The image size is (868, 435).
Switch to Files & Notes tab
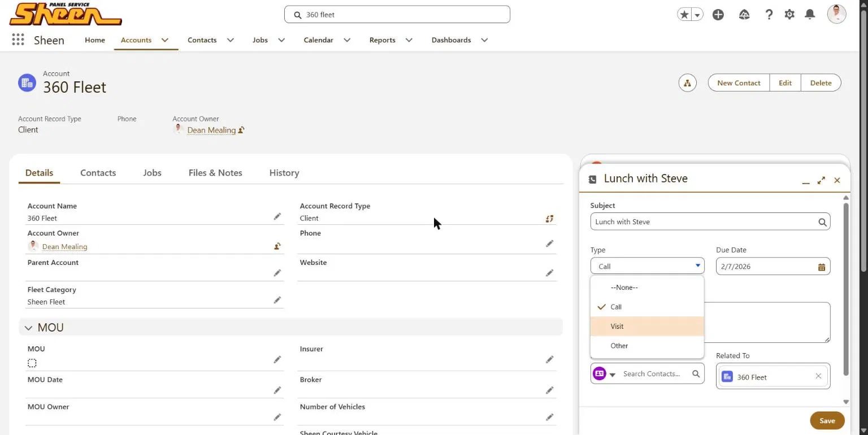(x=215, y=173)
